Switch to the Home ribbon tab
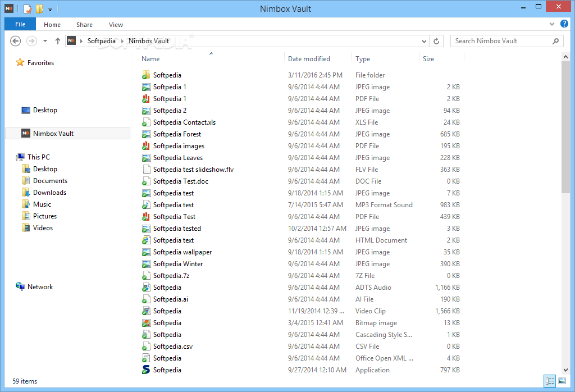This screenshot has height=392, width=575. tap(52, 25)
